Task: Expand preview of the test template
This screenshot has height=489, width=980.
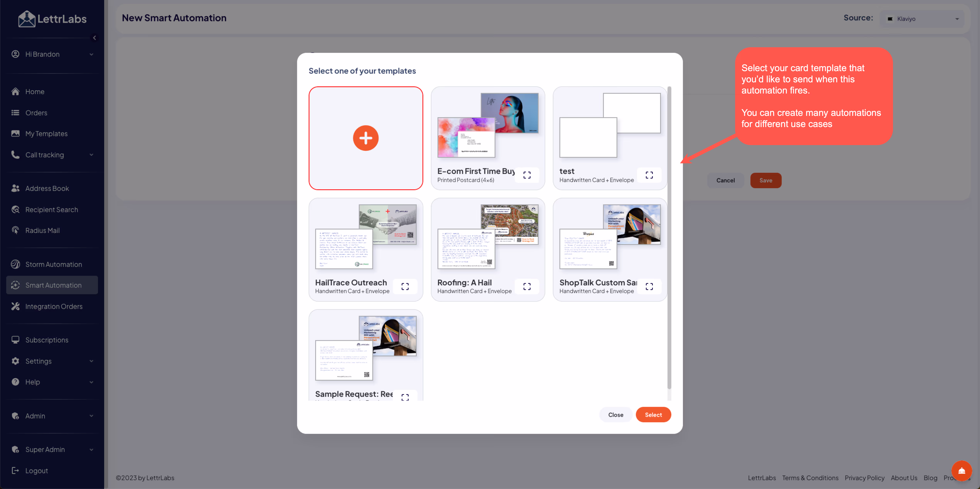Action: 649,175
